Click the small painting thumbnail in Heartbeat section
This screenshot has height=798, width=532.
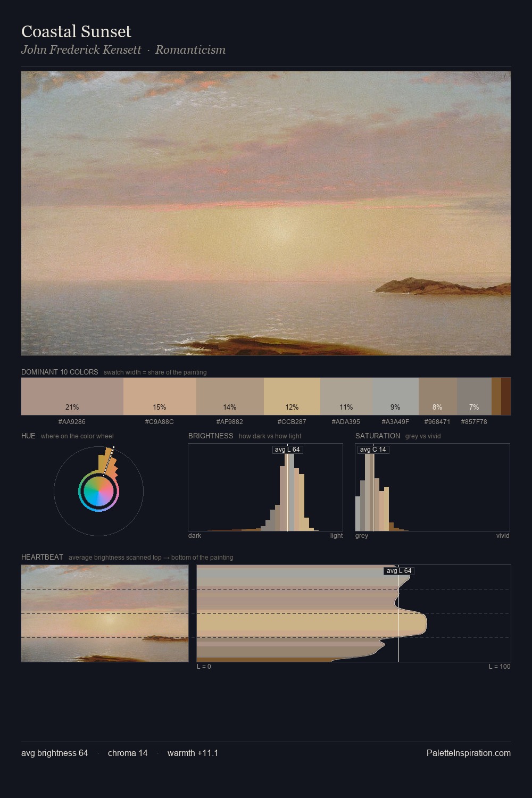(105, 613)
